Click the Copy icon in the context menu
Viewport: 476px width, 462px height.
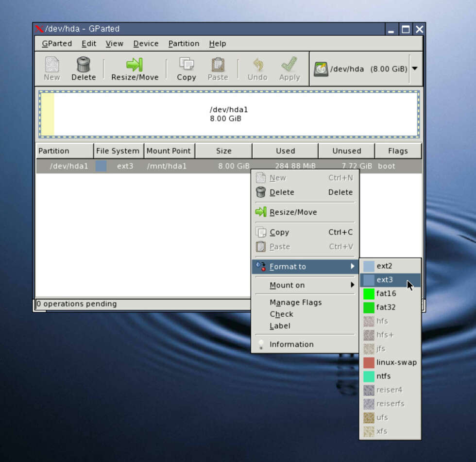tap(261, 232)
